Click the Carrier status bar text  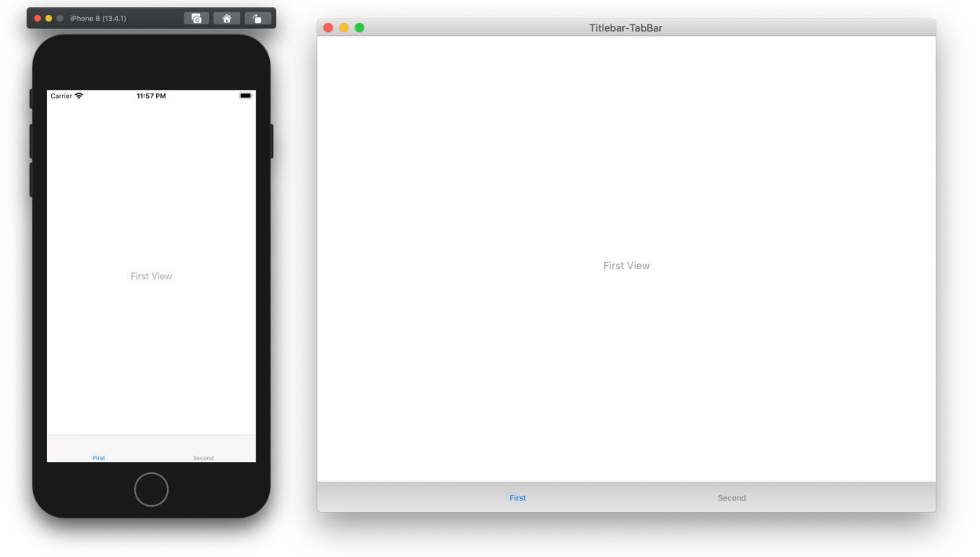pos(61,96)
